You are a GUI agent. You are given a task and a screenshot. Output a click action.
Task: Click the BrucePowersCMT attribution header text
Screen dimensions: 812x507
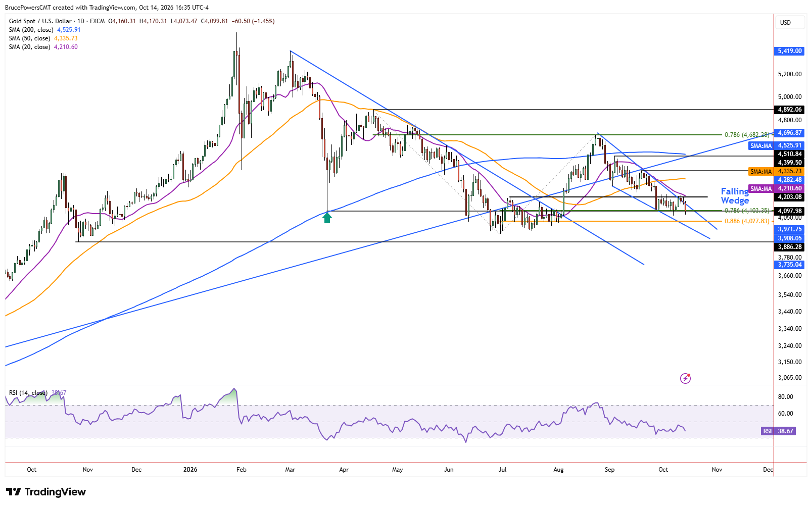[x=107, y=8]
